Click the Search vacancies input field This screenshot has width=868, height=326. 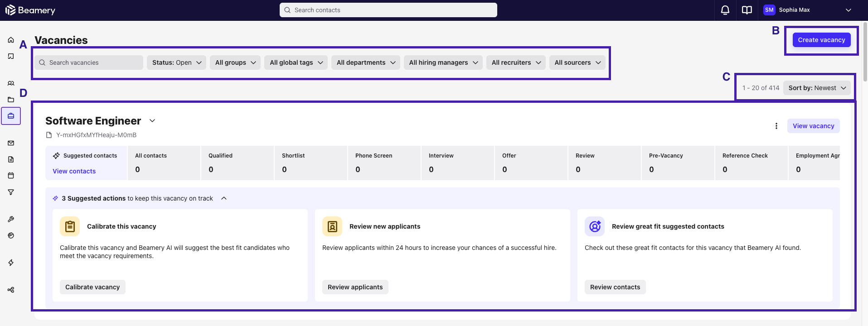[89, 62]
